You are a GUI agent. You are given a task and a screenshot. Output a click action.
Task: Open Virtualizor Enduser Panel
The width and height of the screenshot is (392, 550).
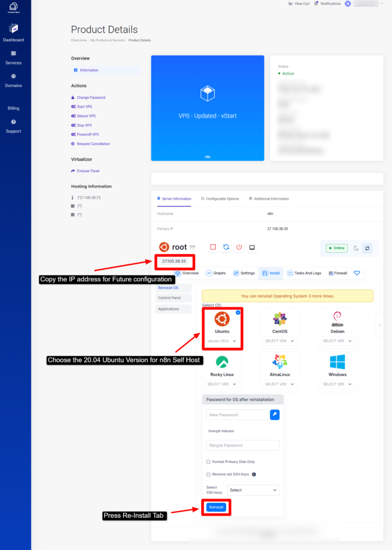(x=85, y=171)
